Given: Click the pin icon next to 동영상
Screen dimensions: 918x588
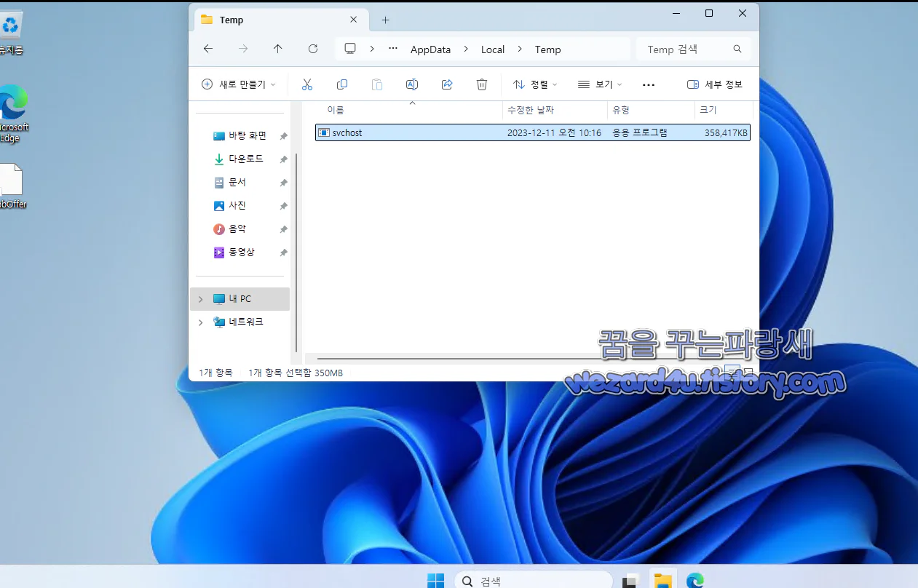Looking at the screenshot, I should [283, 253].
